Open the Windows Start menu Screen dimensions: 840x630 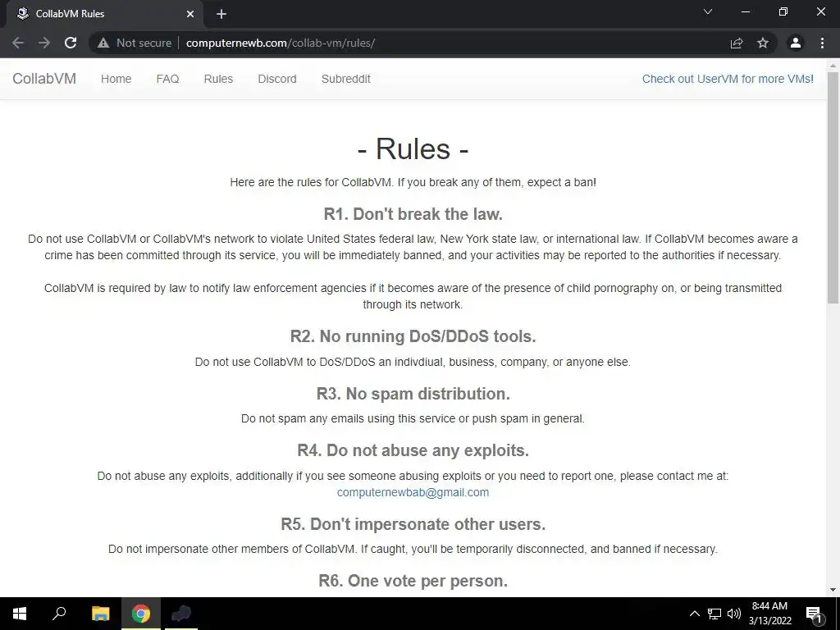pos(20,614)
